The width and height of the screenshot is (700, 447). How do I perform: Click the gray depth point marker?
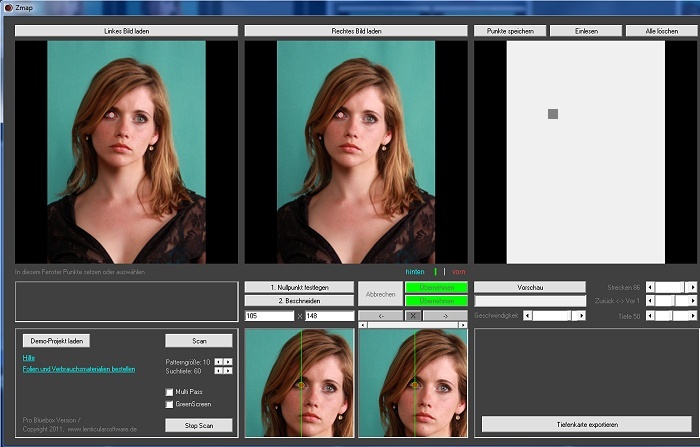click(553, 114)
